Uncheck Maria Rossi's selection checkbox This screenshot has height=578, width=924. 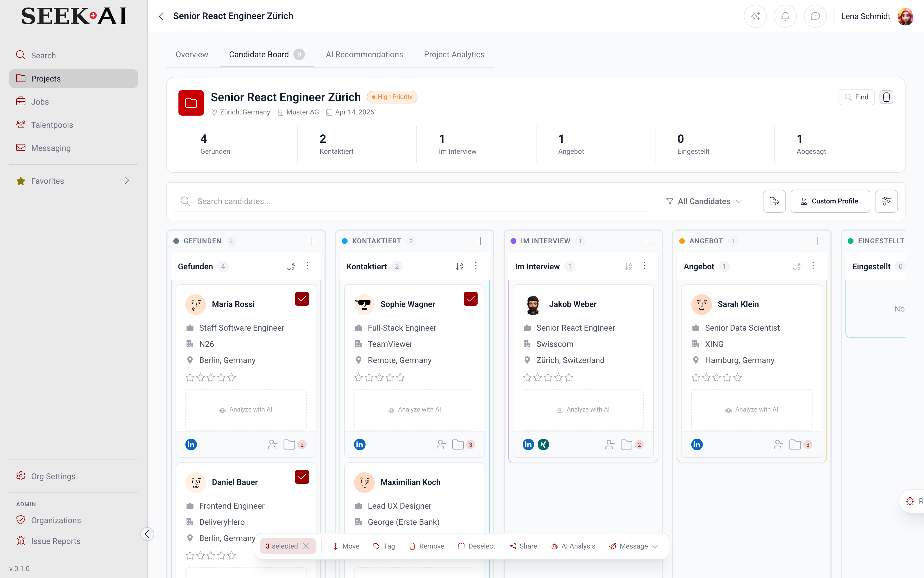(302, 299)
